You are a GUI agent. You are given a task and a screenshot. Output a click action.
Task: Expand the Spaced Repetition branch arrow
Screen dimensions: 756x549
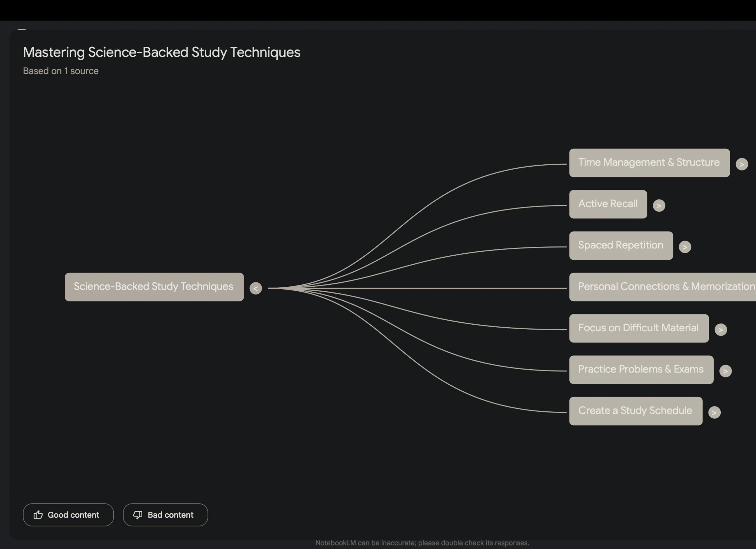[685, 247]
